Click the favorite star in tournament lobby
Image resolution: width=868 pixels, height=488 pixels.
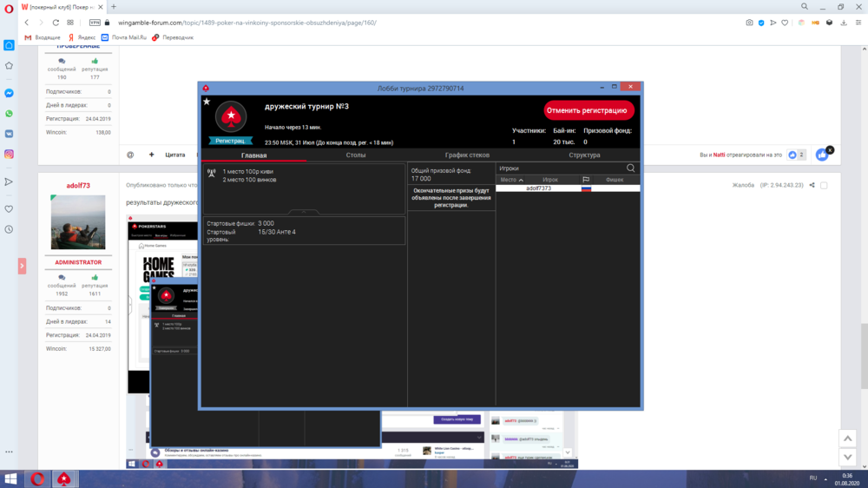pos(207,102)
